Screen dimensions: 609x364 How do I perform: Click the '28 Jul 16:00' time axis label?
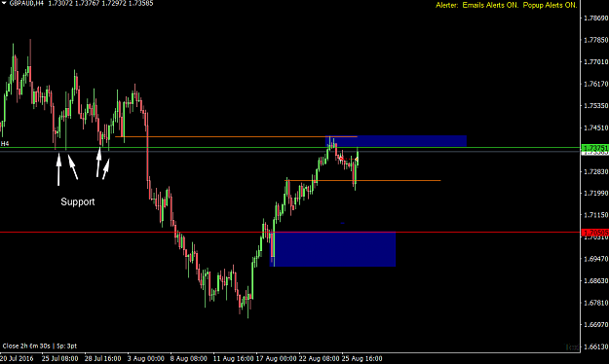click(x=103, y=358)
